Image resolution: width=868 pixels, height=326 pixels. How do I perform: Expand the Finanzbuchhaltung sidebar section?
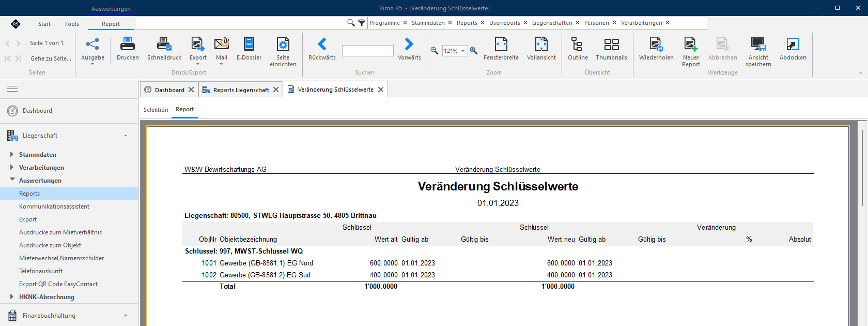126,316
